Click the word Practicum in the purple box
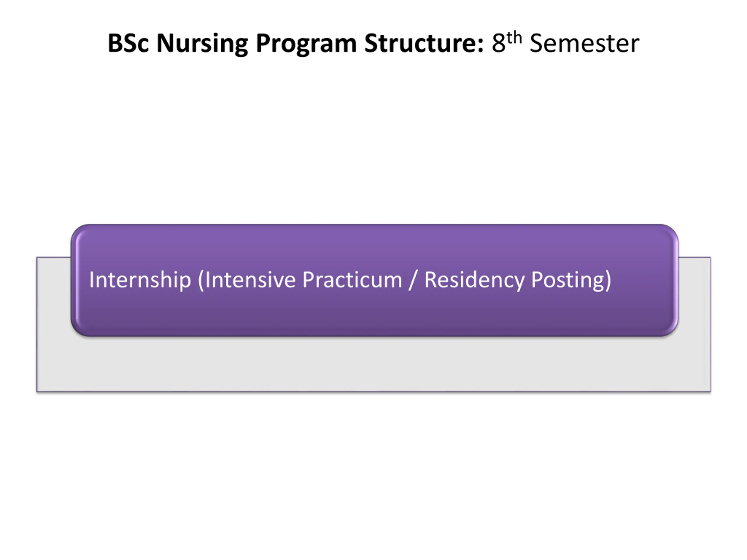This screenshot has width=747, height=560. 352,280
